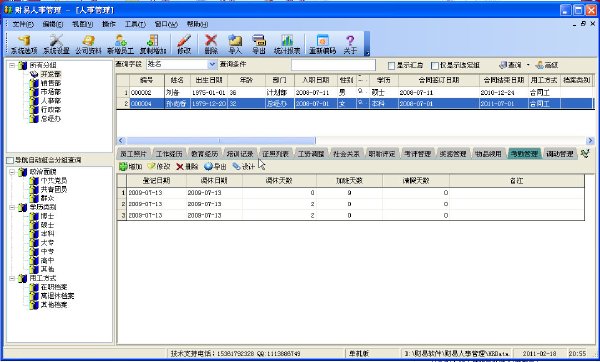The height and width of the screenshot is (362, 600).
Task: Click the scrollbar left arrow of employee table
Action: click(x=121, y=140)
